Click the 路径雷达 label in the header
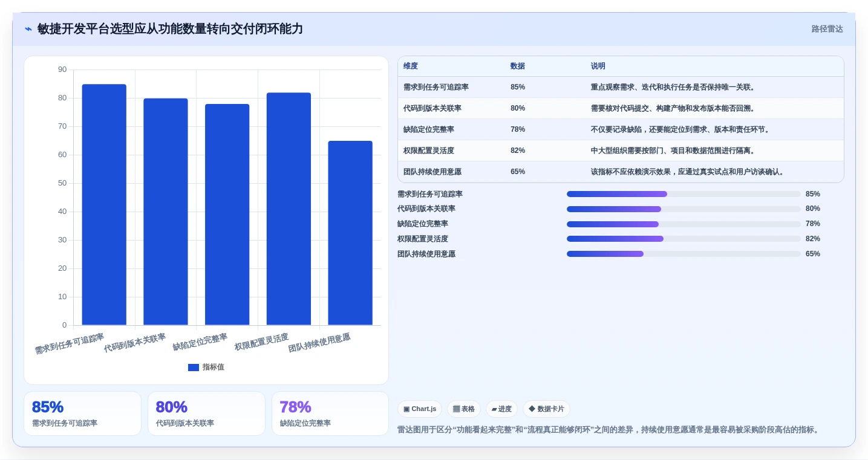This screenshot has height=460, width=868. point(827,29)
